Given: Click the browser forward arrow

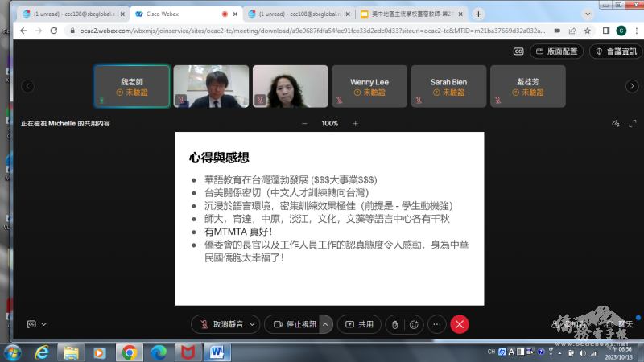Looking at the screenshot, I should point(39,31).
